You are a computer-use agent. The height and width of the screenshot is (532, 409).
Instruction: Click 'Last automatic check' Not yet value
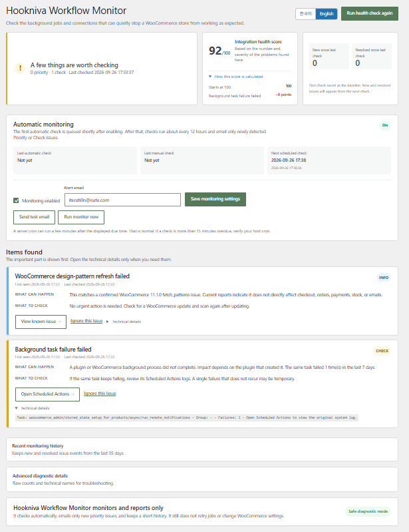click(x=25, y=160)
